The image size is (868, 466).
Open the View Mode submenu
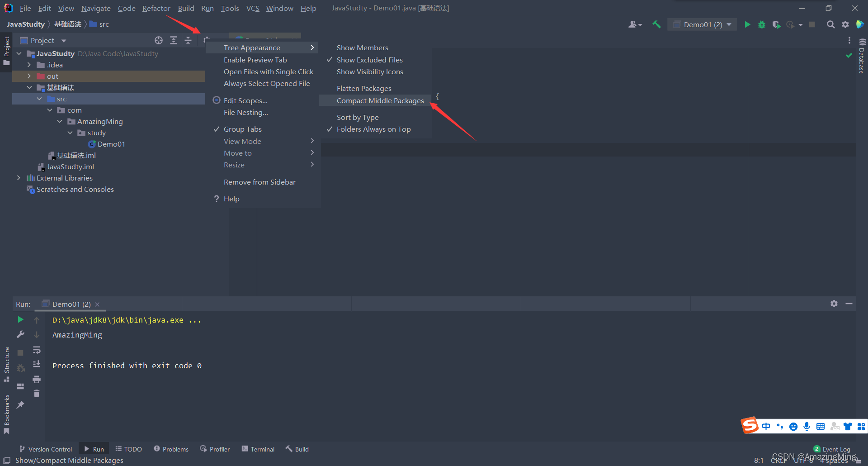[263, 141]
